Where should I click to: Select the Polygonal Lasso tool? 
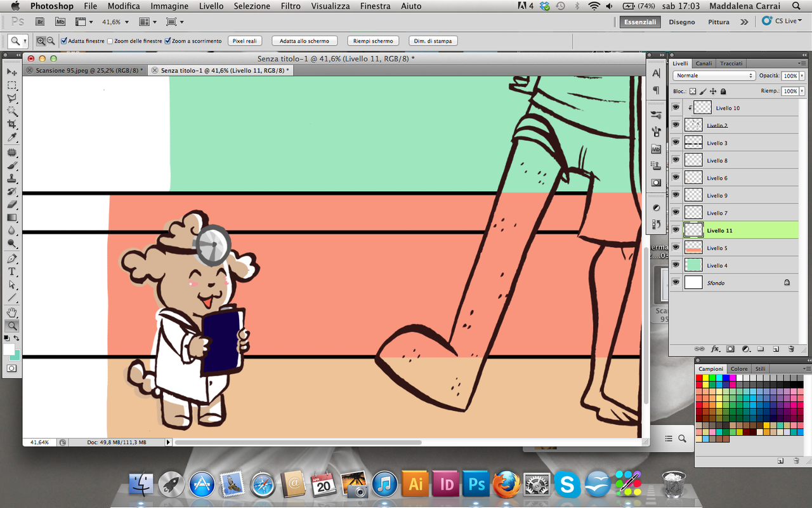12,98
